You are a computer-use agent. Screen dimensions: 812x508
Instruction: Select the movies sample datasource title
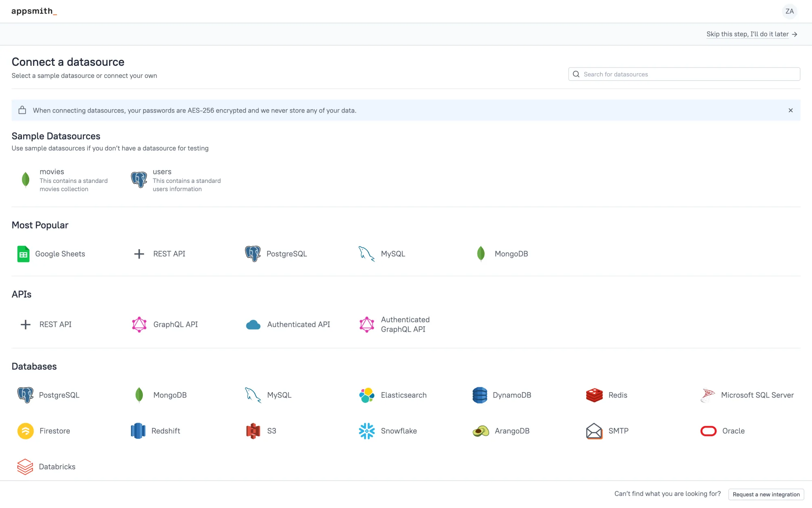tap(52, 172)
